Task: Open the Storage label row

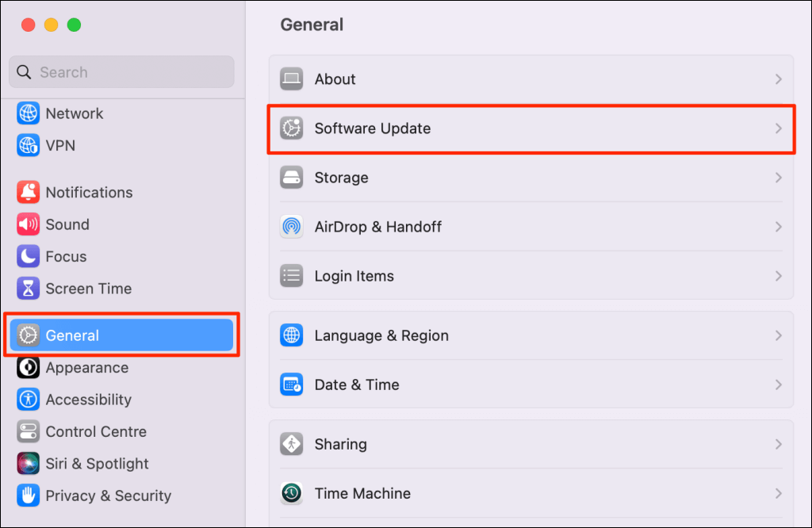Action: point(341,178)
